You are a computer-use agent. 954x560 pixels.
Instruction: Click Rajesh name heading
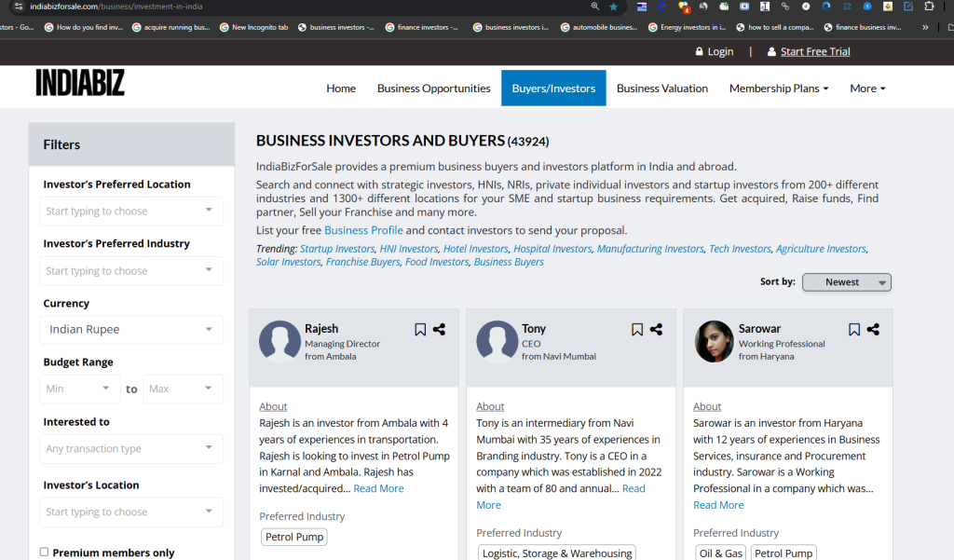[x=321, y=329]
